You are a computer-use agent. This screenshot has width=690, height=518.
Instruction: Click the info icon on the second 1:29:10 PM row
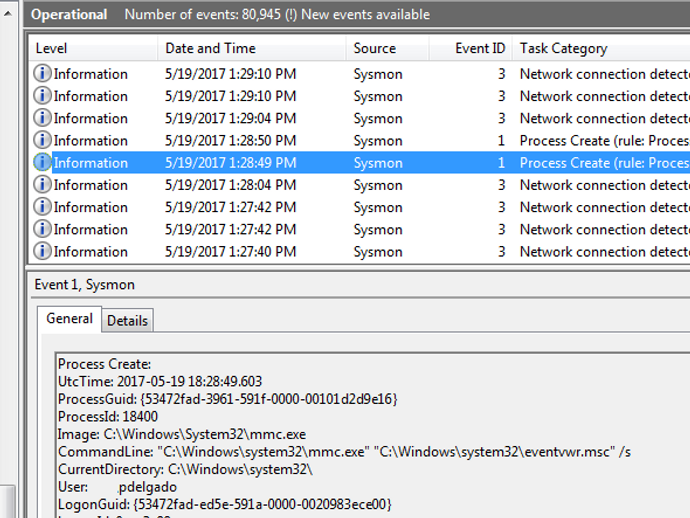click(42, 96)
